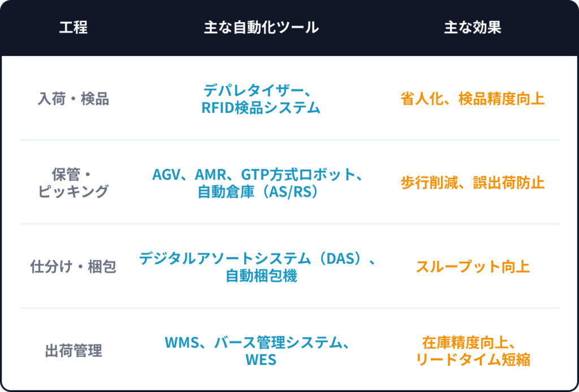Click the 自動倉庫（AS/RS） text
The width and height of the screenshot is (579, 392).
[261, 192]
